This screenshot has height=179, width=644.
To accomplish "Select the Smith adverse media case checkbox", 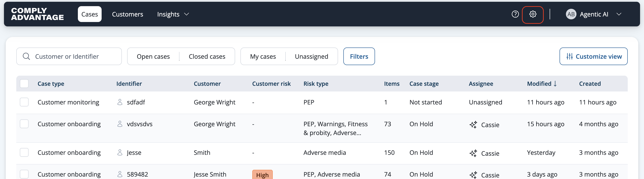I will pos(24,152).
